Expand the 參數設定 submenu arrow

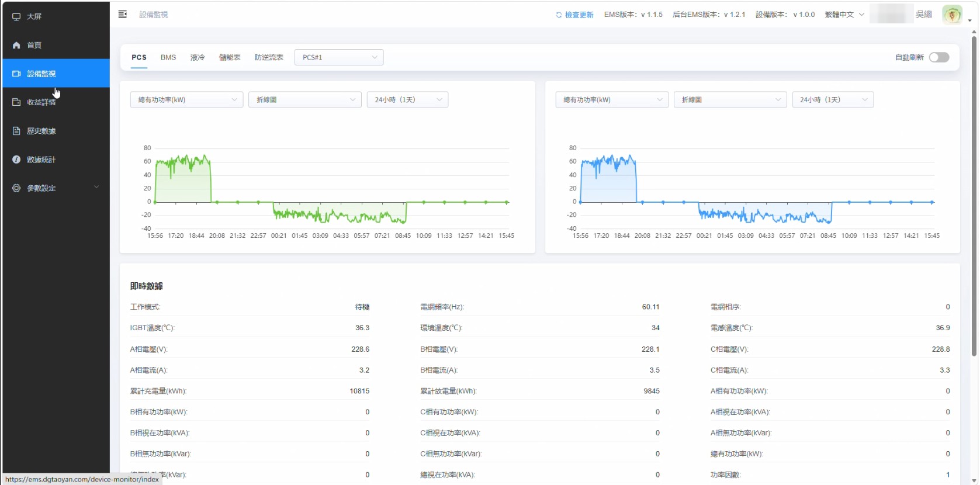[96, 188]
